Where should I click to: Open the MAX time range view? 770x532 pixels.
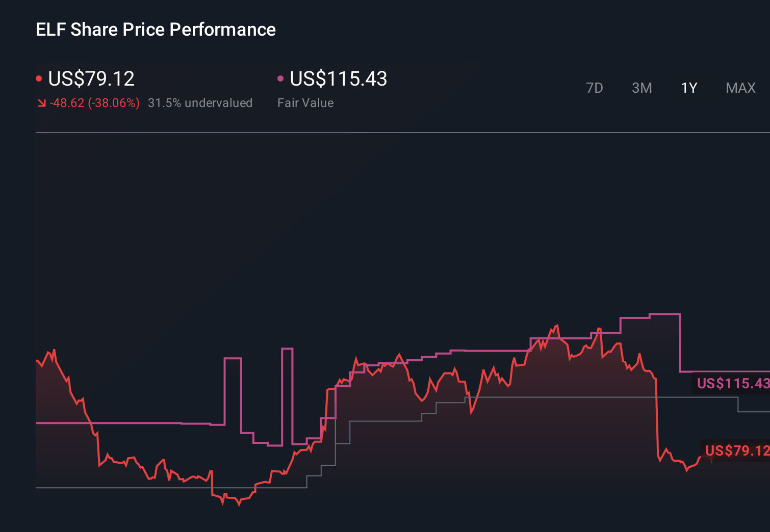tap(740, 88)
